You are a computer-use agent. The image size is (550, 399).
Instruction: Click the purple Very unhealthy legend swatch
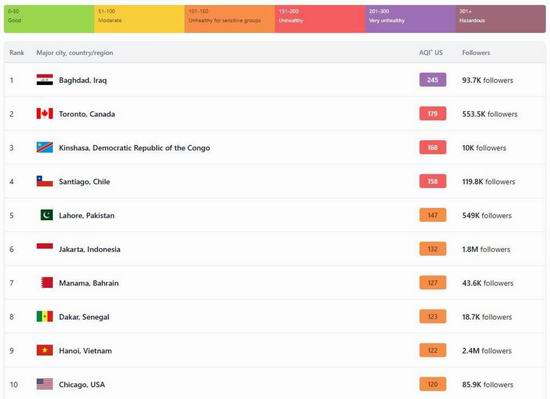[410, 19]
